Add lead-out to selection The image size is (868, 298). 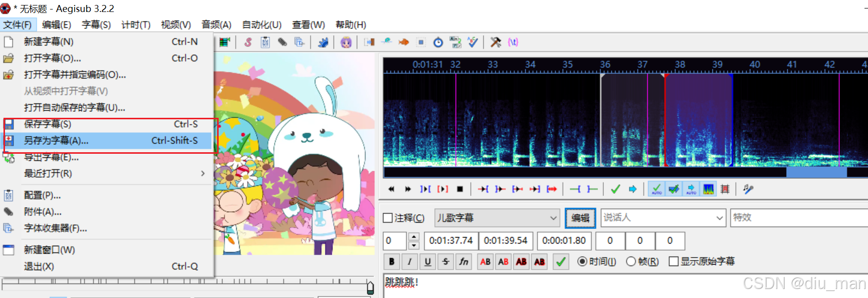pos(592,189)
